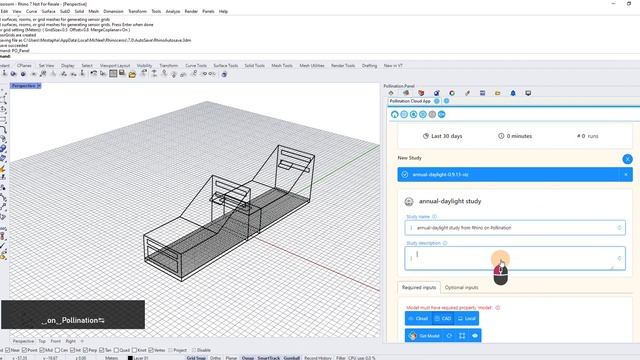640x360 pixels.
Task: Open the Render menu
Action: pos(191,11)
